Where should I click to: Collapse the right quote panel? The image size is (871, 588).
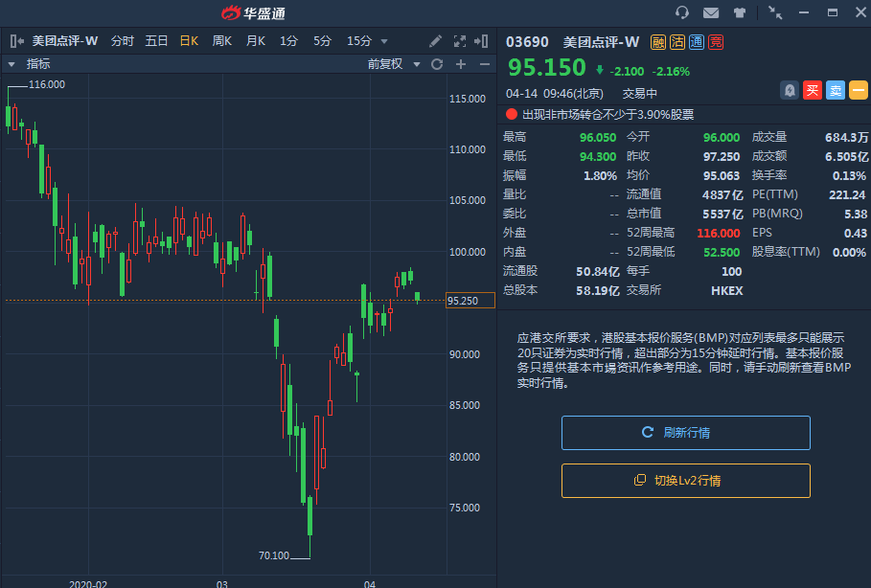pyautogui.click(x=484, y=41)
